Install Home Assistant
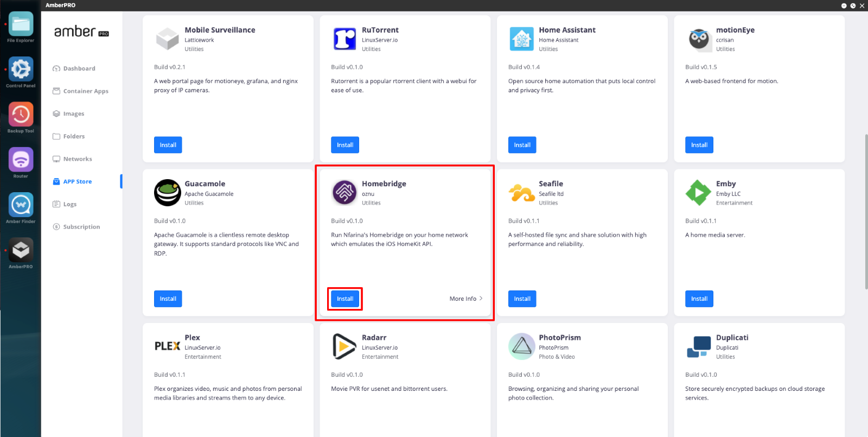This screenshot has width=868, height=437. coord(522,145)
